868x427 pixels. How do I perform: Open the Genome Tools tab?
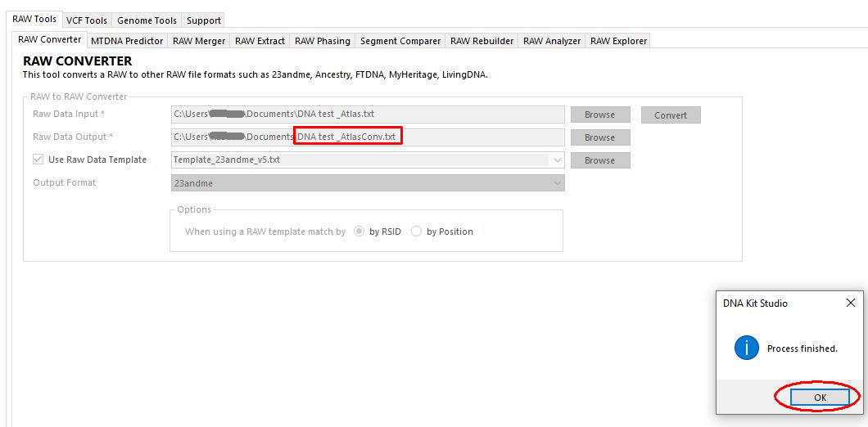147,20
